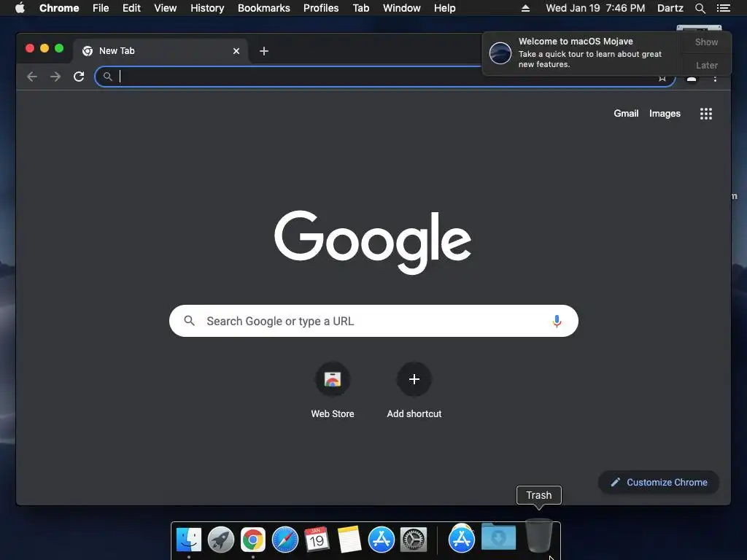The width and height of the screenshot is (747, 560).
Task: Close the New Tab tab
Action: pyautogui.click(x=236, y=51)
